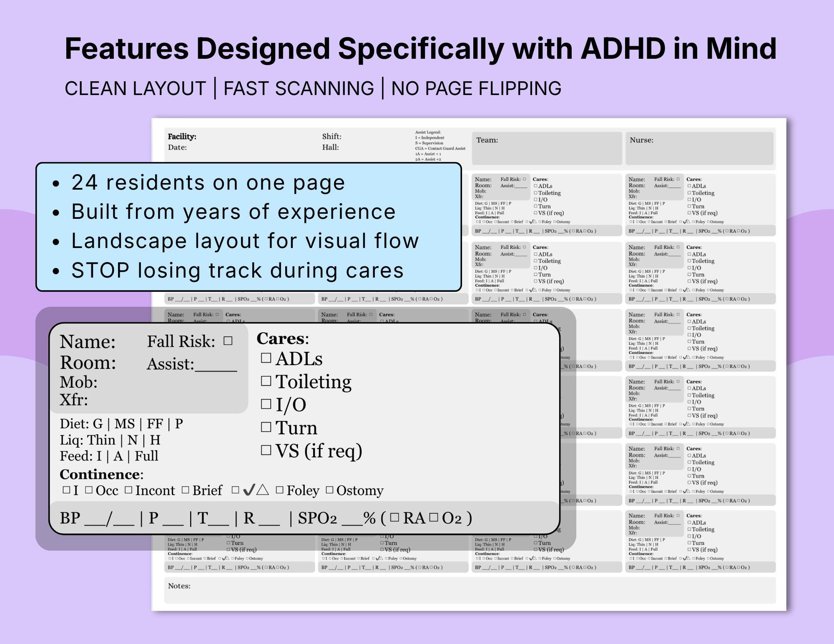Viewport: 834px width, 644px height.
Task: Check the Toileting box in enlarged card
Action: point(266,381)
